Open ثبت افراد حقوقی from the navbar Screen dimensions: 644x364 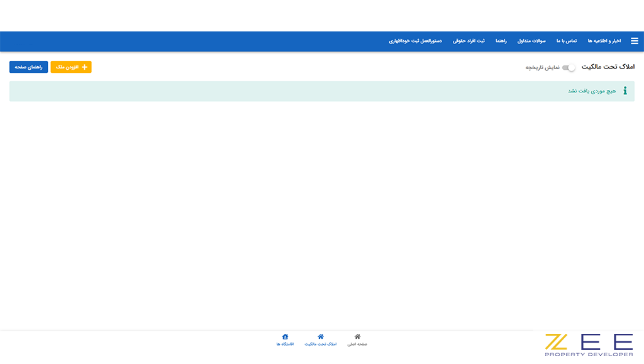click(x=469, y=41)
